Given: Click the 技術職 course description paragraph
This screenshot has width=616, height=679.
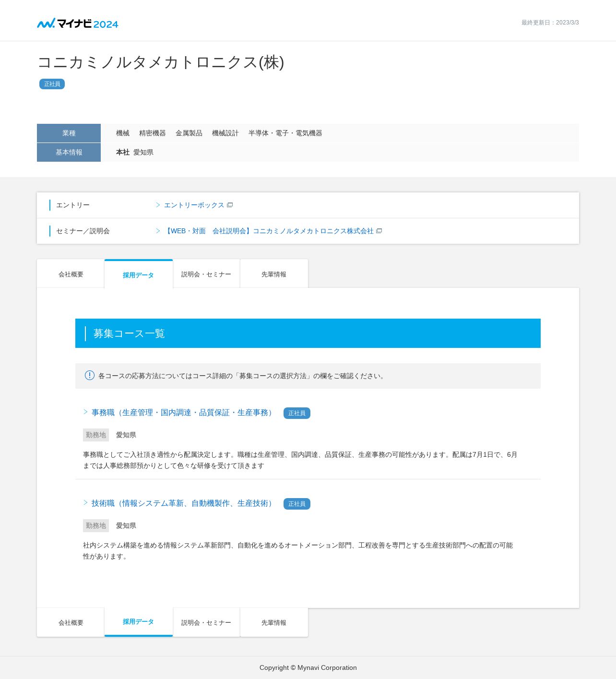Looking at the screenshot, I should click(x=298, y=550).
